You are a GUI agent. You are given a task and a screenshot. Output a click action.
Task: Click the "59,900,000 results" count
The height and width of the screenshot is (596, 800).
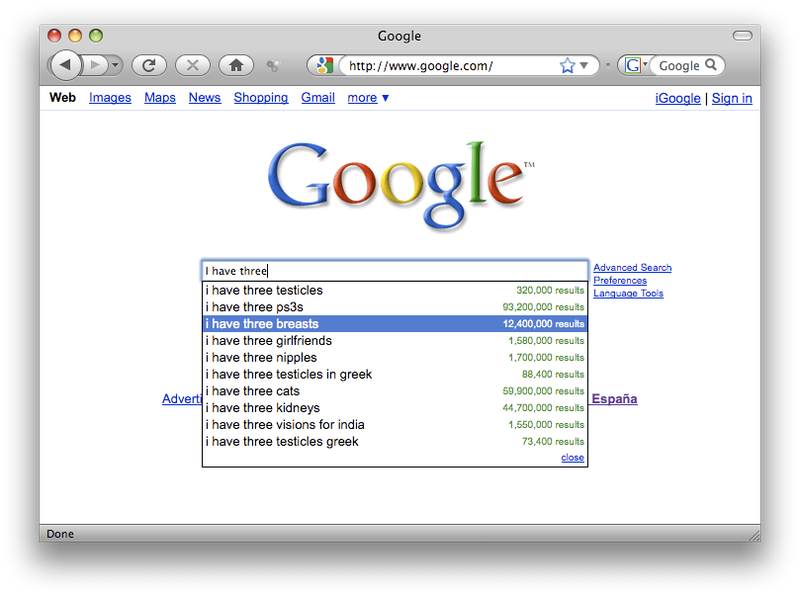543,391
